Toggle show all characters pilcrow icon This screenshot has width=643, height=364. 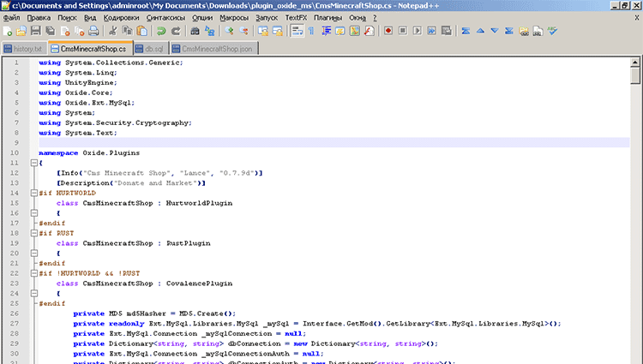click(310, 31)
